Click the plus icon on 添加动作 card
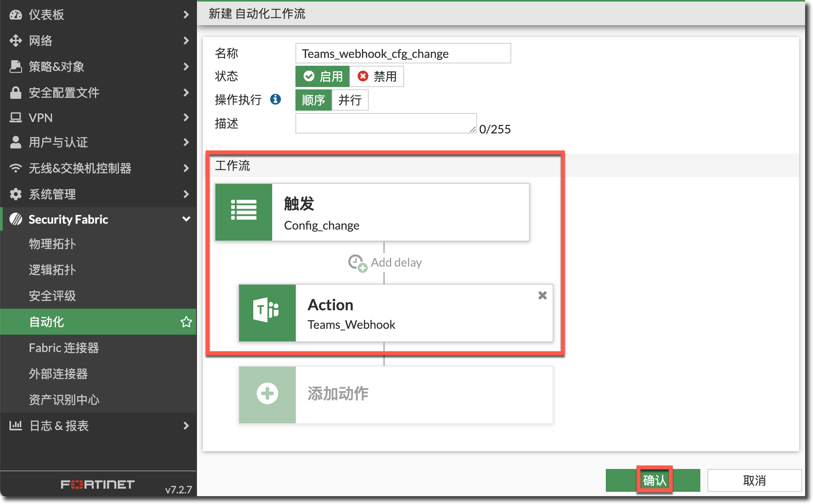This screenshot has width=813, height=504. tap(267, 394)
